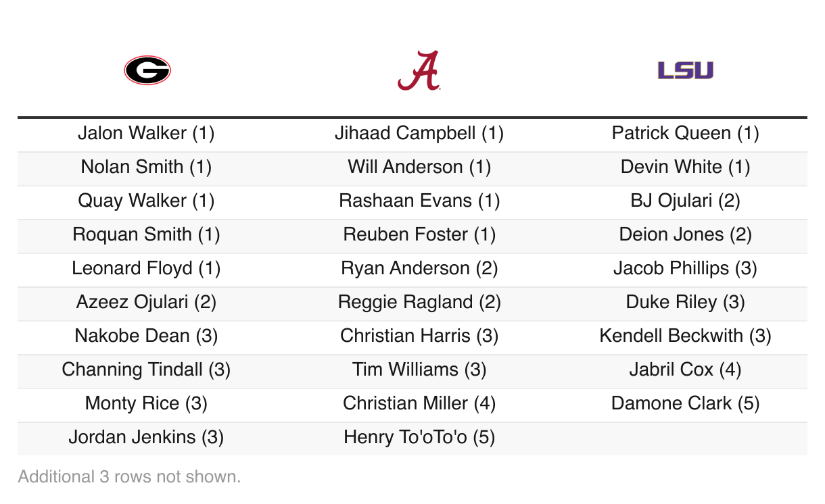Click the Alabama Crimson Tide logo
Viewport: 825px width, 504px height.
pyautogui.click(x=419, y=70)
